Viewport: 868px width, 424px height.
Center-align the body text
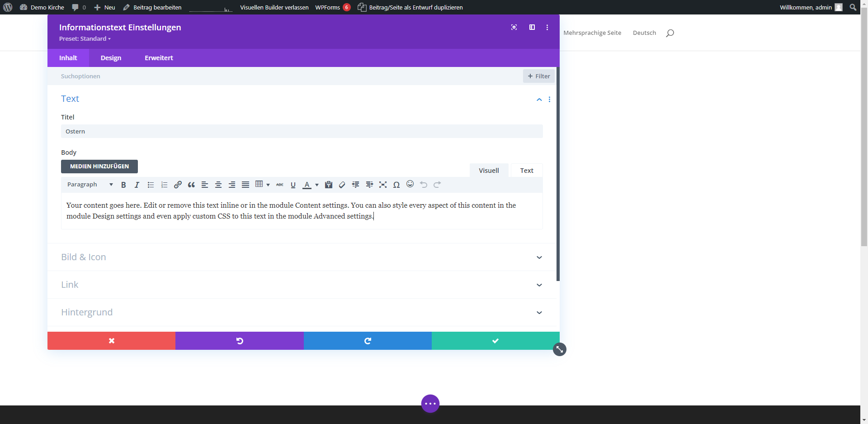click(x=218, y=185)
